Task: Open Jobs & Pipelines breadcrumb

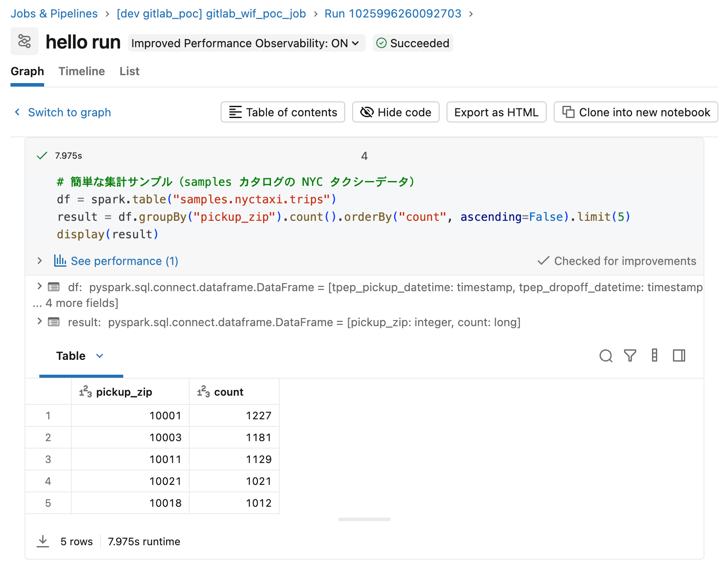Action: [54, 14]
